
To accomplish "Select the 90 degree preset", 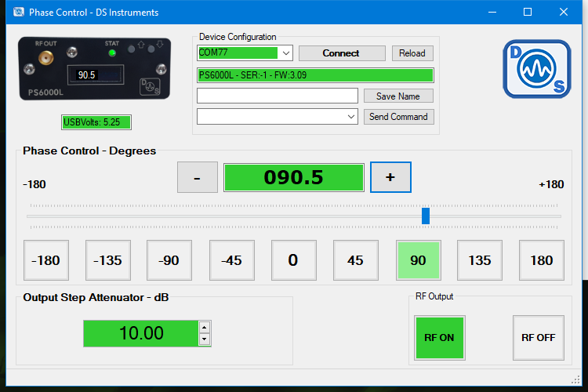I will [418, 260].
